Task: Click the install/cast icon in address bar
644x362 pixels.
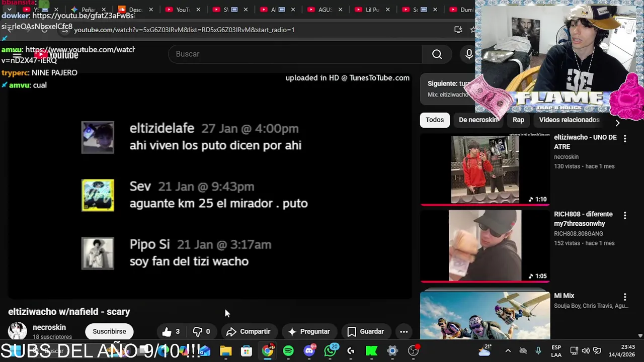Action: click(x=458, y=30)
